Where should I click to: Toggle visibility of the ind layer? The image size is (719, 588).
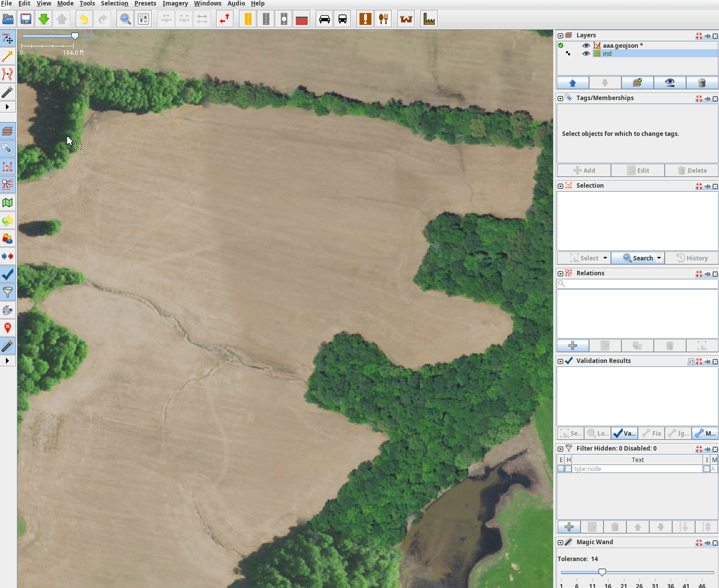coord(586,54)
